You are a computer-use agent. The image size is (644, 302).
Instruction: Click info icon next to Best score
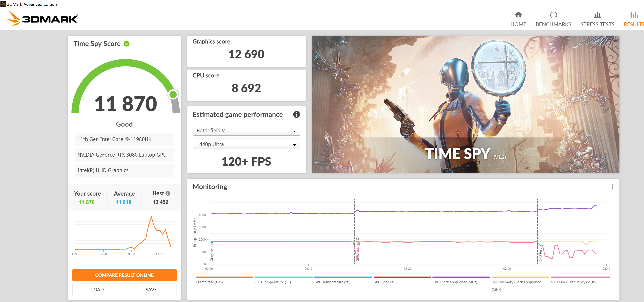[168, 193]
